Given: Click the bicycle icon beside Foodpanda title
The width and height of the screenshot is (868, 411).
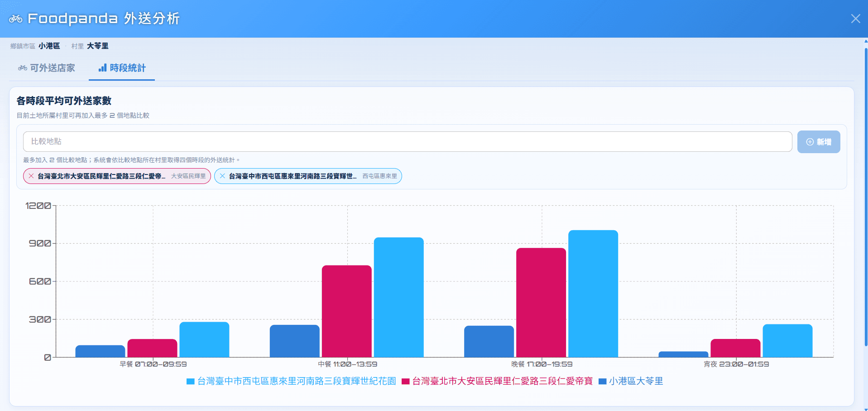Looking at the screenshot, I should point(15,19).
